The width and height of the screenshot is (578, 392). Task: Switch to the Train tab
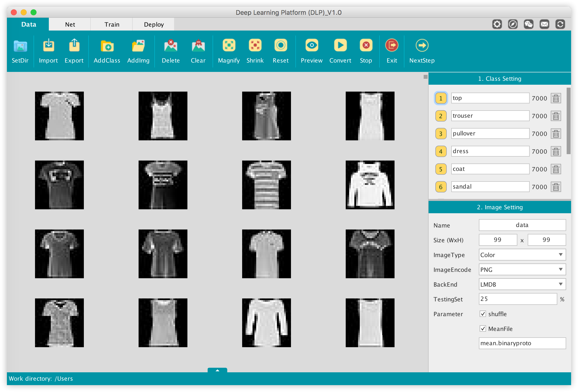[111, 24]
